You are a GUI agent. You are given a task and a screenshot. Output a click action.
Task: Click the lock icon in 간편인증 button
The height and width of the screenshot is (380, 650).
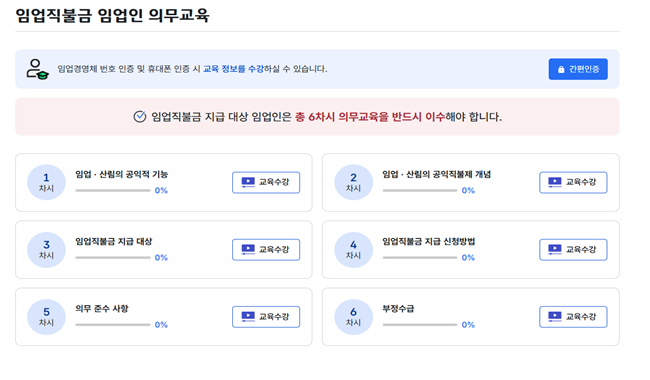coord(561,69)
